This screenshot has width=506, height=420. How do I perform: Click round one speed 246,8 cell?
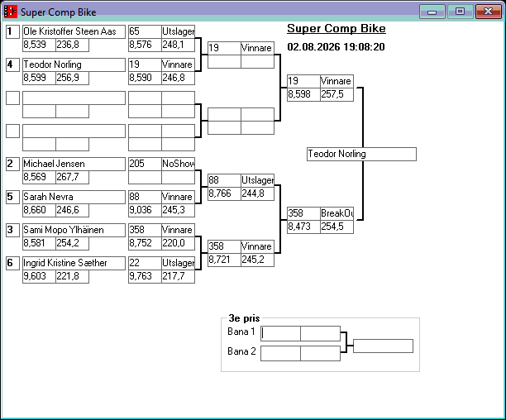tap(178, 78)
